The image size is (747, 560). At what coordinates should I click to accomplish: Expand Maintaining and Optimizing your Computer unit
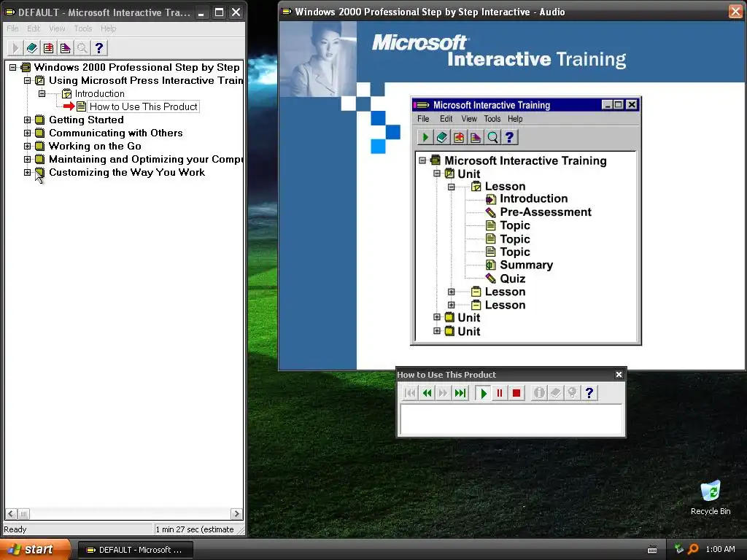pyautogui.click(x=27, y=159)
